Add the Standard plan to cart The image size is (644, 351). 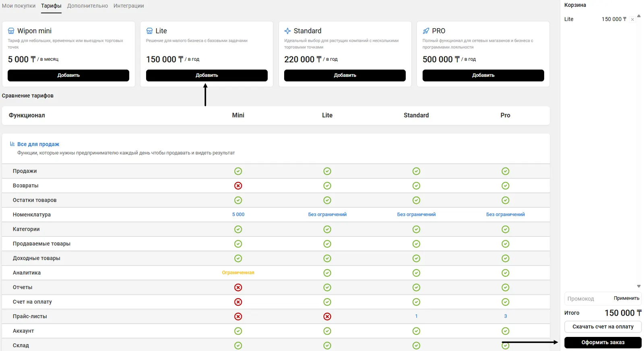345,75
